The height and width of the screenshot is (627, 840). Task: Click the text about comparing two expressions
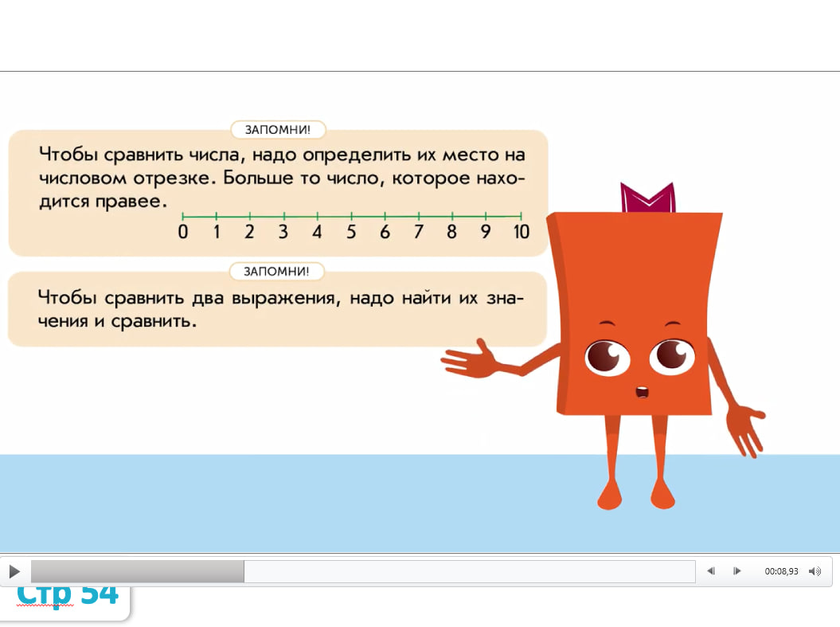(x=280, y=309)
